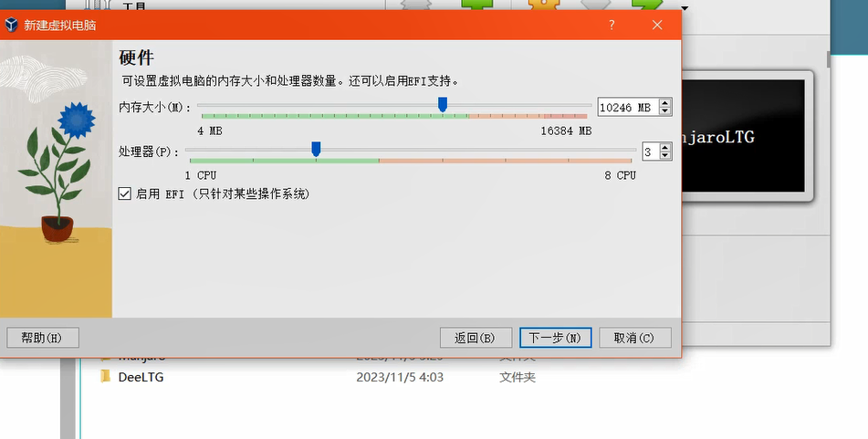The image size is (868, 439).
Task: Click the VirtualBox window vertical scrollbar
Action: (829, 60)
